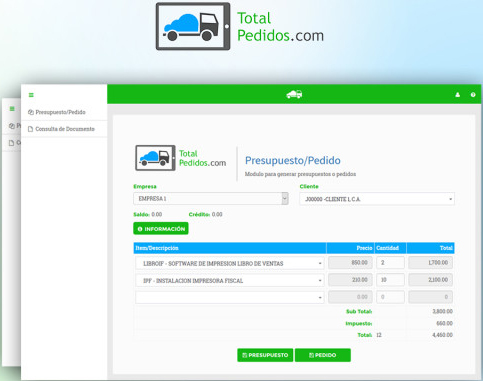The height and width of the screenshot is (381, 483).
Task: Click the PEDIDO button
Action: pyautogui.click(x=323, y=355)
